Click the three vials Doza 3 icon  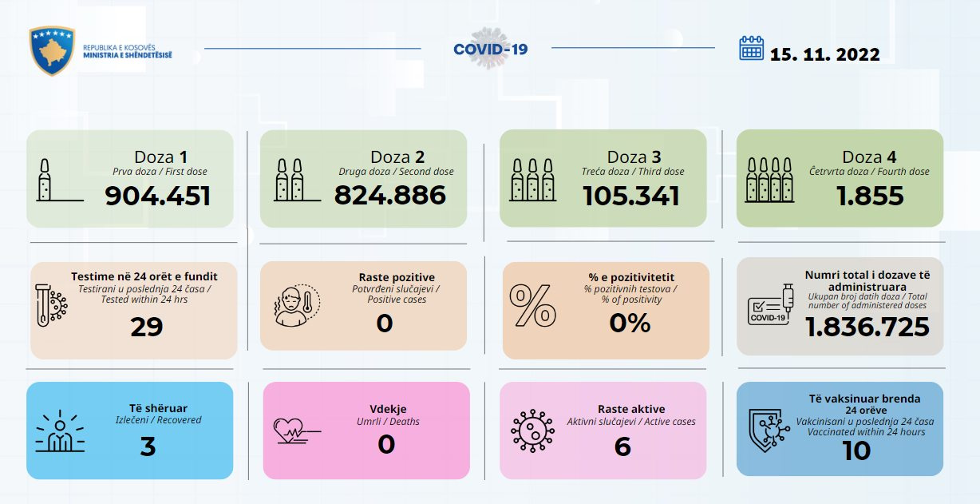pos(532,180)
